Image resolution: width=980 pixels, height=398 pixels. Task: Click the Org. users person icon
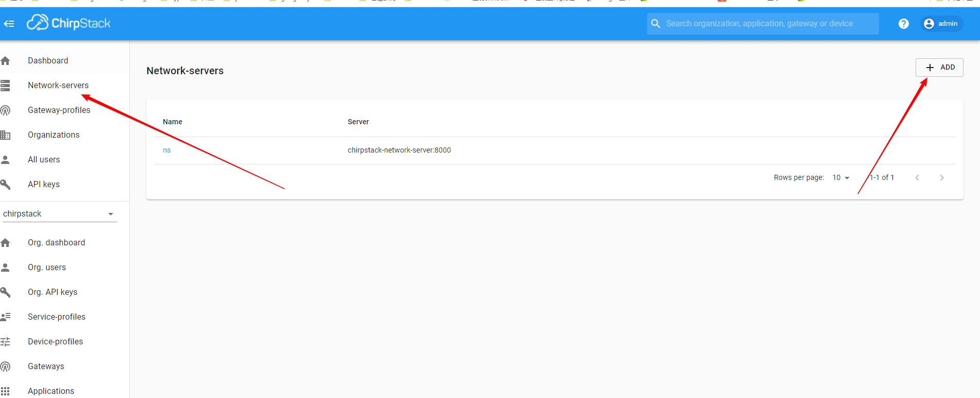[6, 268]
